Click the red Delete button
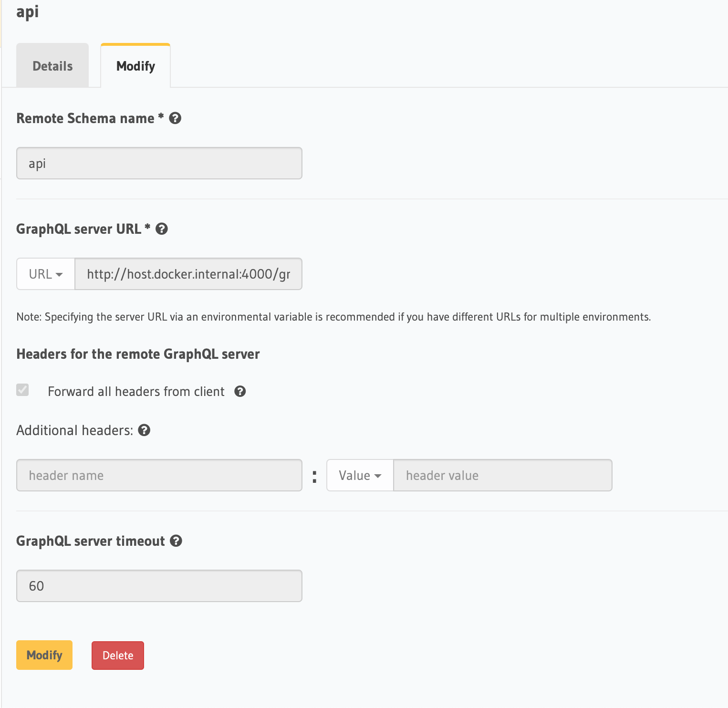The image size is (728, 708). point(118,656)
